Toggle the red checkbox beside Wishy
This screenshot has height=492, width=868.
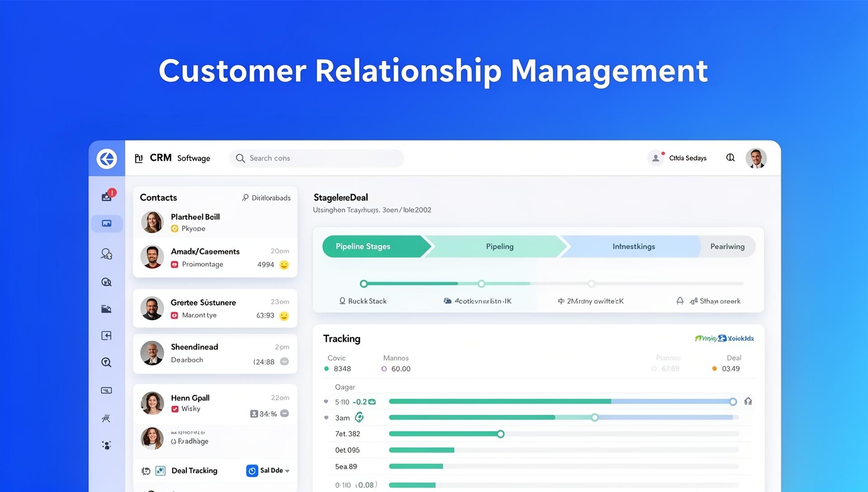coord(175,409)
